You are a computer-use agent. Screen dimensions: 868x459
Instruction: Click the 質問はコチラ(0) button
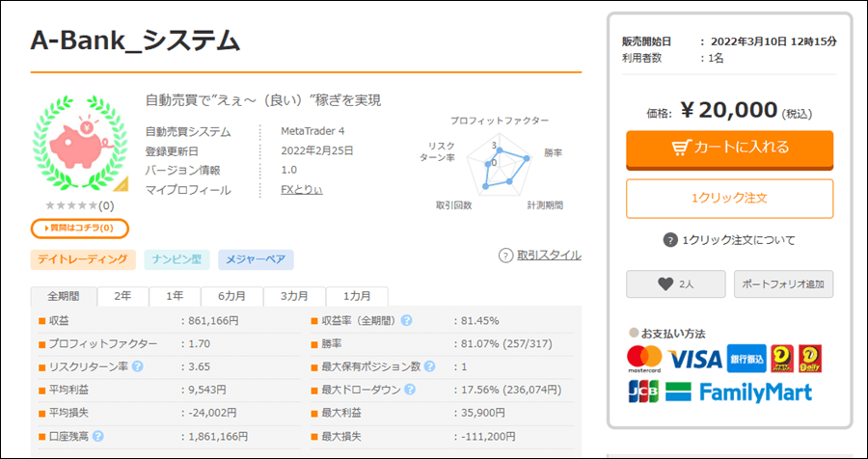(80, 229)
